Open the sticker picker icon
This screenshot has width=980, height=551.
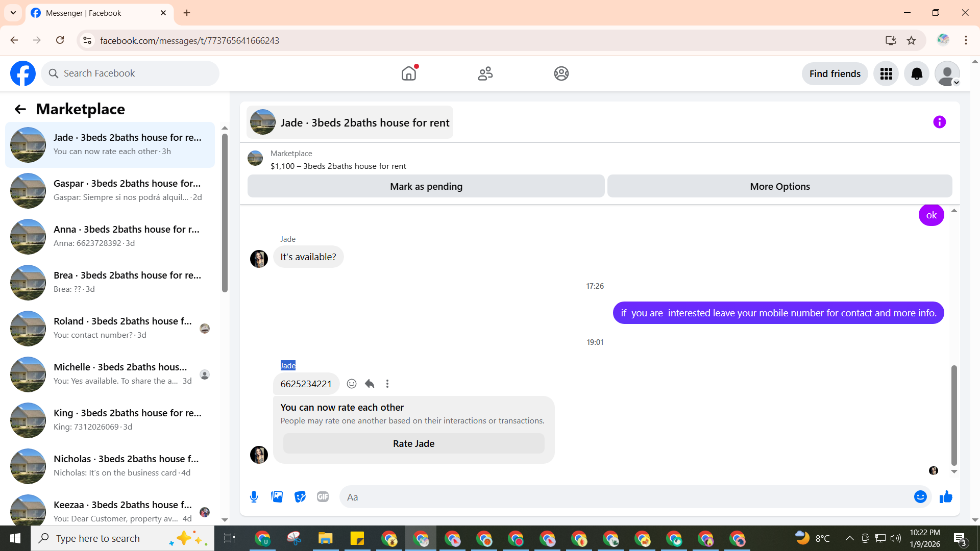click(x=300, y=497)
